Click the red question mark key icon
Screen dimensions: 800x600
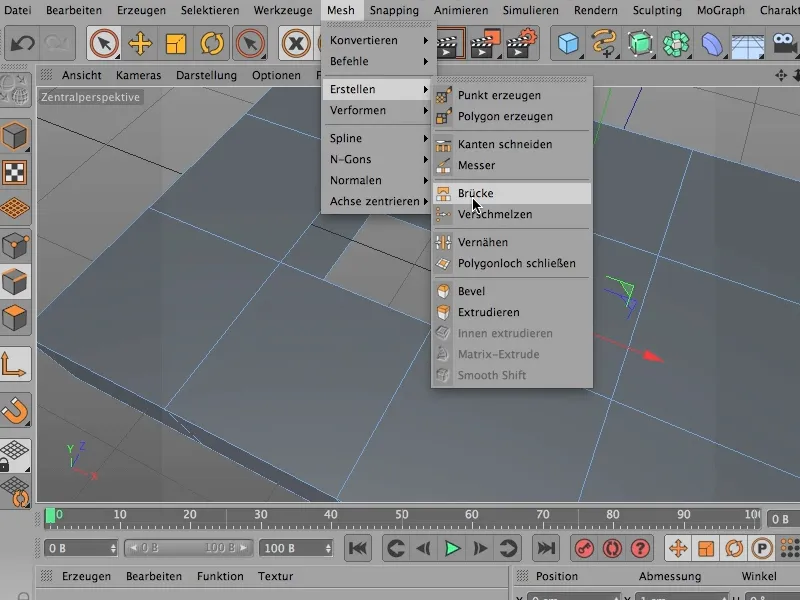click(x=640, y=548)
